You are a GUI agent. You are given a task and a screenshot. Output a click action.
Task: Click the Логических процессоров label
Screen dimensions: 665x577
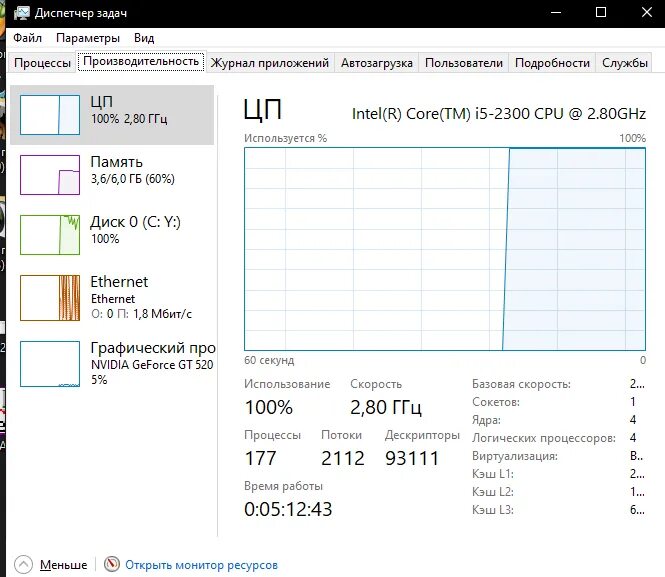point(544,438)
